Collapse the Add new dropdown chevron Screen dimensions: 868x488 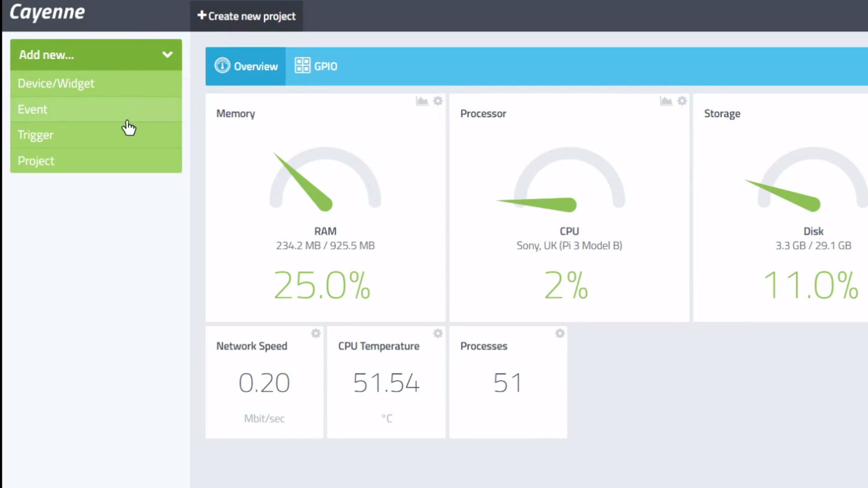pyautogui.click(x=167, y=55)
